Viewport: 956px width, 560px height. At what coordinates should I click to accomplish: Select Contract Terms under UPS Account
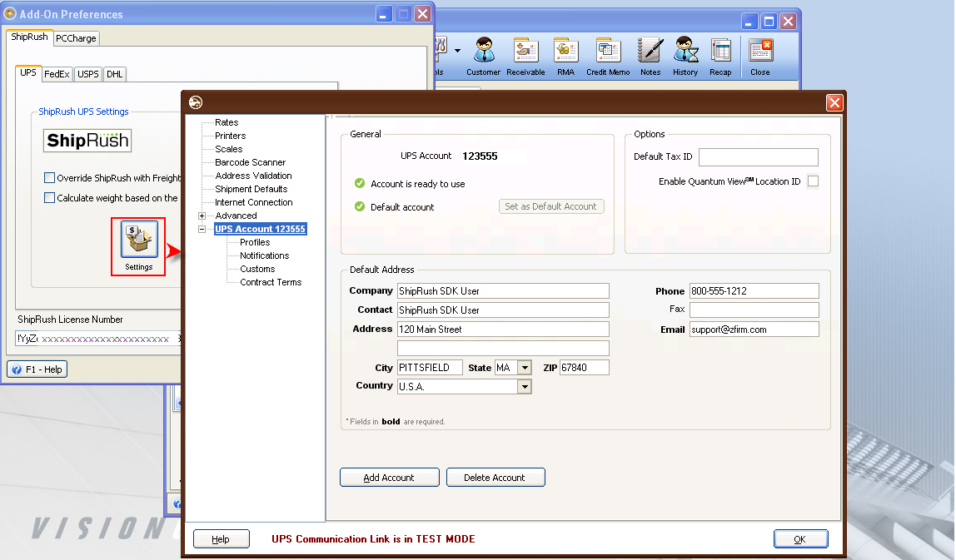(271, 283)
